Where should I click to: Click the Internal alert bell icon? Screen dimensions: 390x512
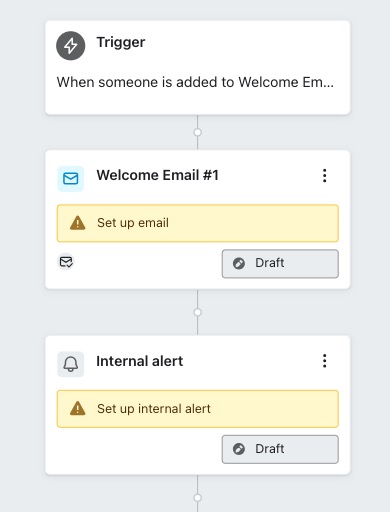71,364
